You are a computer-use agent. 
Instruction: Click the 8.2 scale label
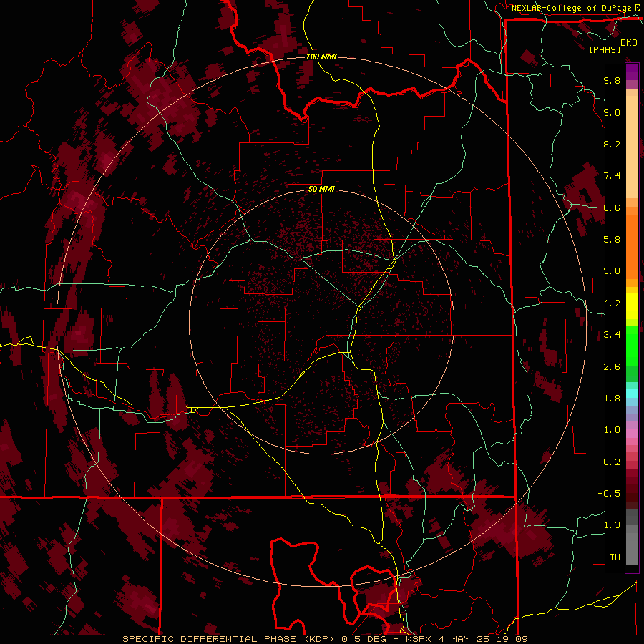tap(612, 144)
